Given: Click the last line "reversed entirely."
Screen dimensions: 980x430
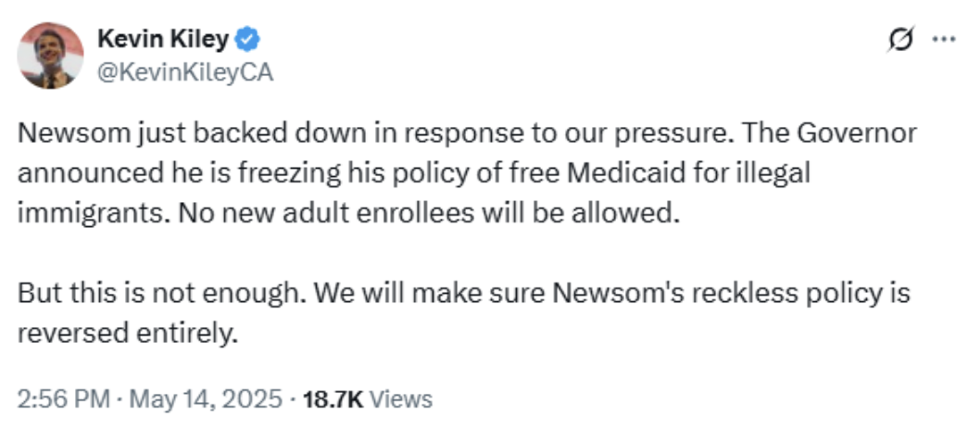Looking at the screenshot, I should (128, 333).
